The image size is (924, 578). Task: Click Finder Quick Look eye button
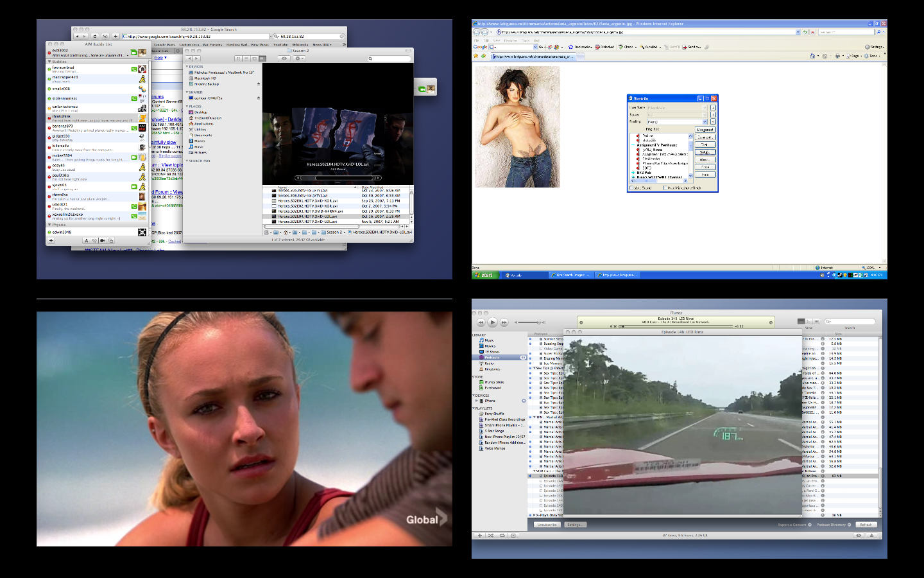pyautogui.click(x=284, y=58)
